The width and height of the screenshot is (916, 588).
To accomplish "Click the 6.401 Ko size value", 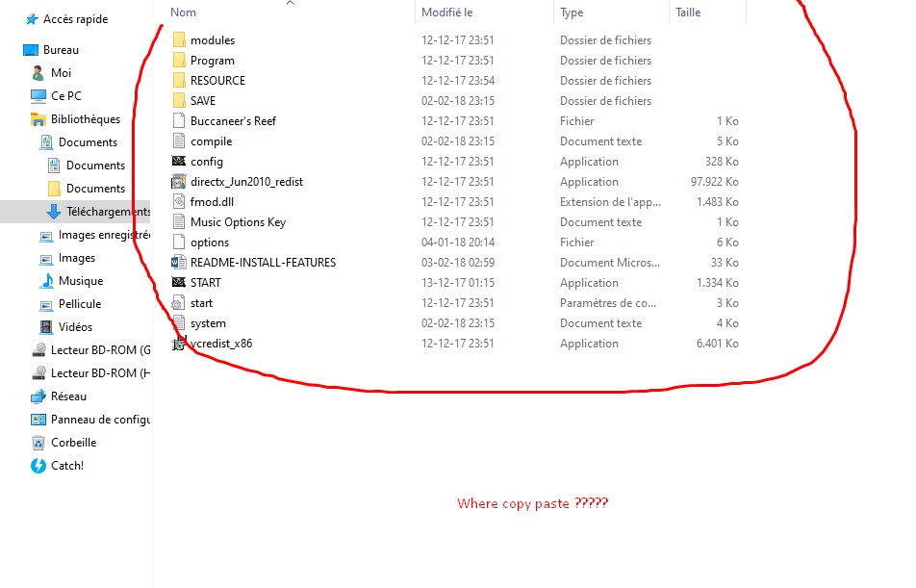I will (x=718, y=344).
